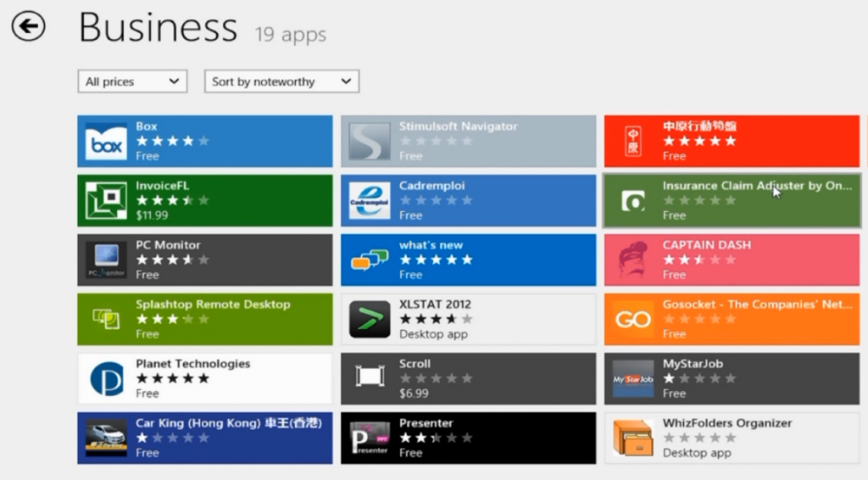Click the Gosocket GO icon

[633, 319]
